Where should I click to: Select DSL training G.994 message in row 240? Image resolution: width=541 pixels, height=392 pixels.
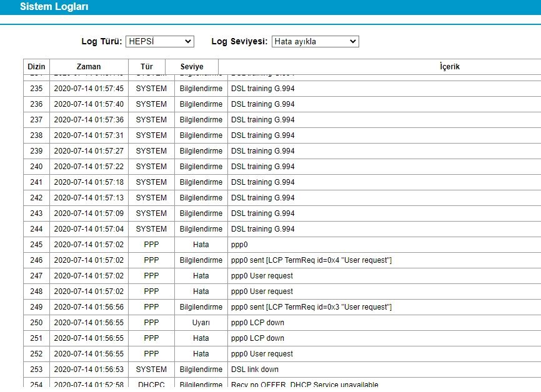click(262, 167)
